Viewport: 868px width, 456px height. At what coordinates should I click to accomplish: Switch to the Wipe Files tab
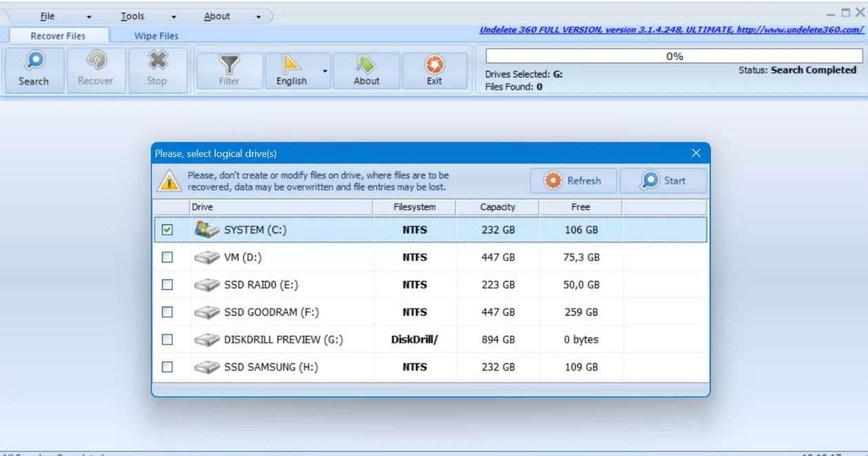point(156,36)
